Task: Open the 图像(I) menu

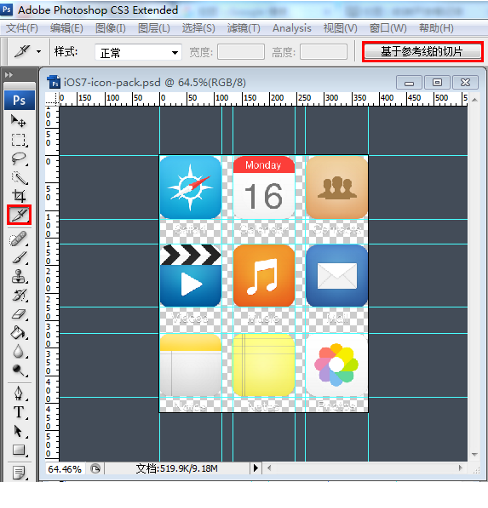Action: coord(110,28)
